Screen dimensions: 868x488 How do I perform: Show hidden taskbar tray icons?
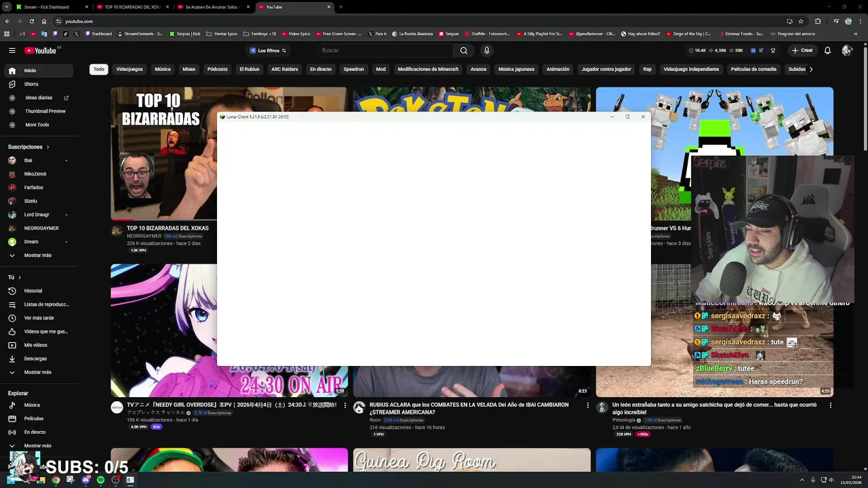803,480
